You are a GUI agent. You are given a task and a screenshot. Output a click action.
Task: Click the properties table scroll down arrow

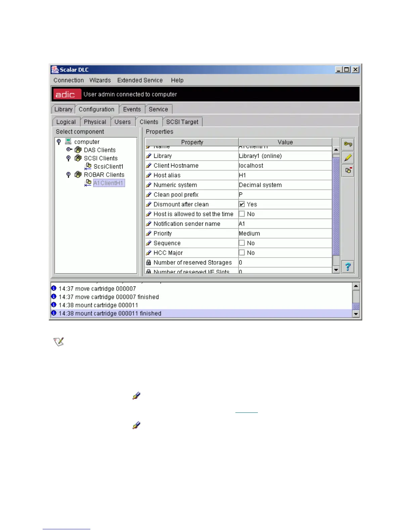pos(336,270)
